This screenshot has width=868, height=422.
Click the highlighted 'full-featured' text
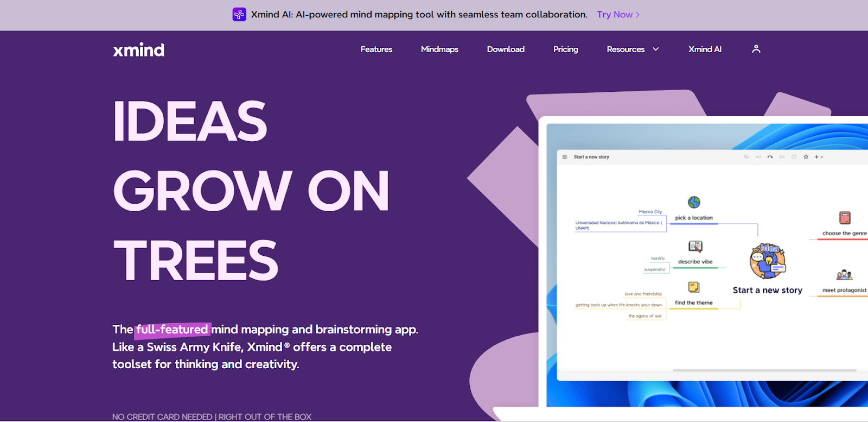(x=172, y=330)
